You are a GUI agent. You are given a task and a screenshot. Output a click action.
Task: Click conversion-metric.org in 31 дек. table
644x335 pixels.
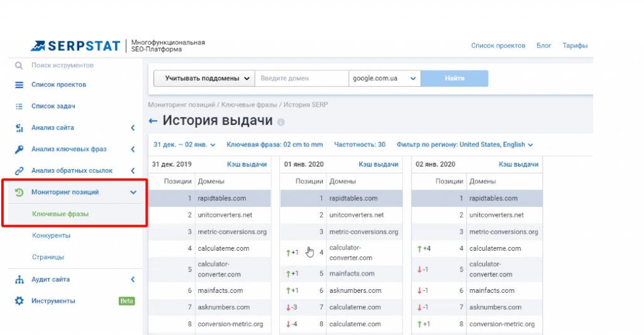(230, 324)
